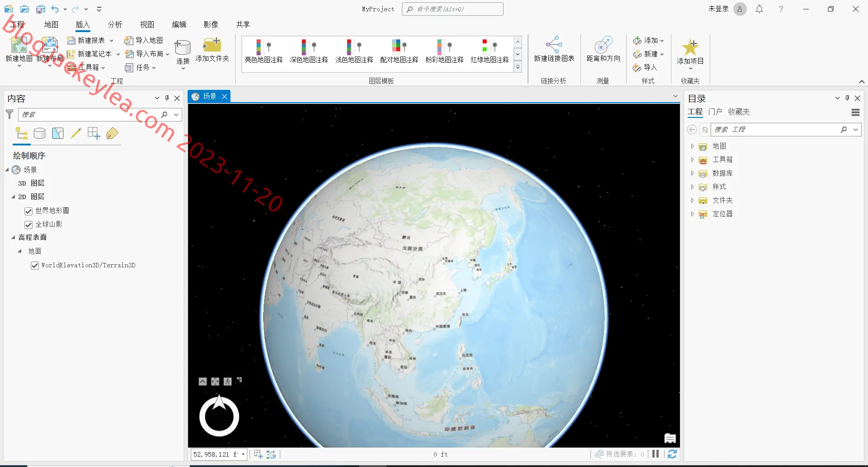This screenshot has width=868, height=467.
Task: Select the 距离和方向 measure tool
Action: (x=603, y=49)
